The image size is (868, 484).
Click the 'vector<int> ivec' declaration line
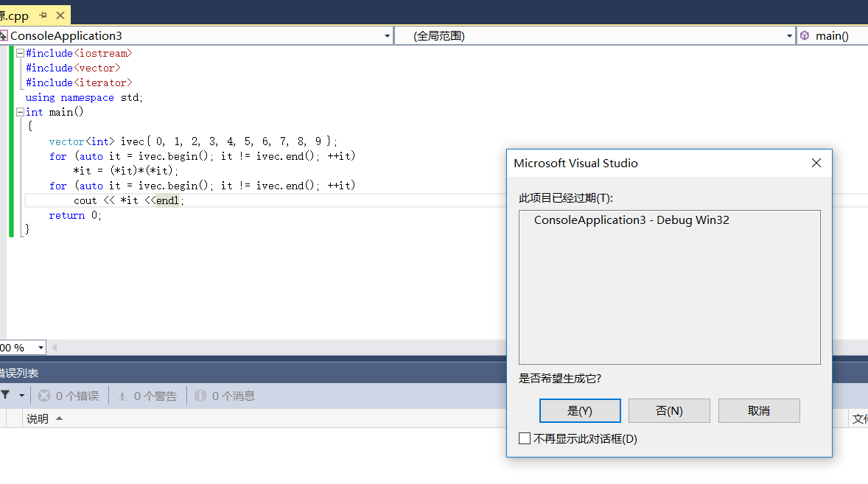click(193, 141)
